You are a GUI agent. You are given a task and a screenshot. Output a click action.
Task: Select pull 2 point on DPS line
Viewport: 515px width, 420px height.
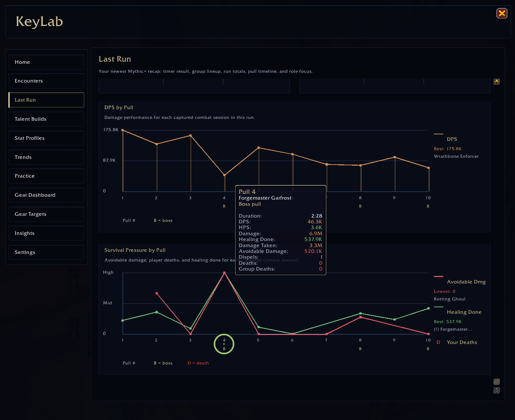[157, 144]
